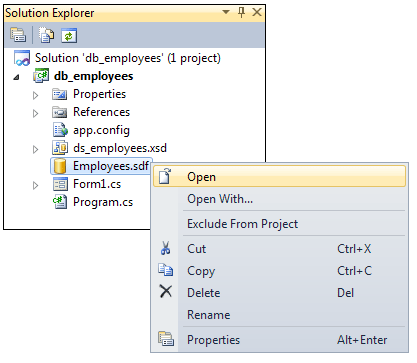Open the Solution Explorer window position dropdown arrow
The height and width of the screenshot is (363, 417).
(226, 12)
